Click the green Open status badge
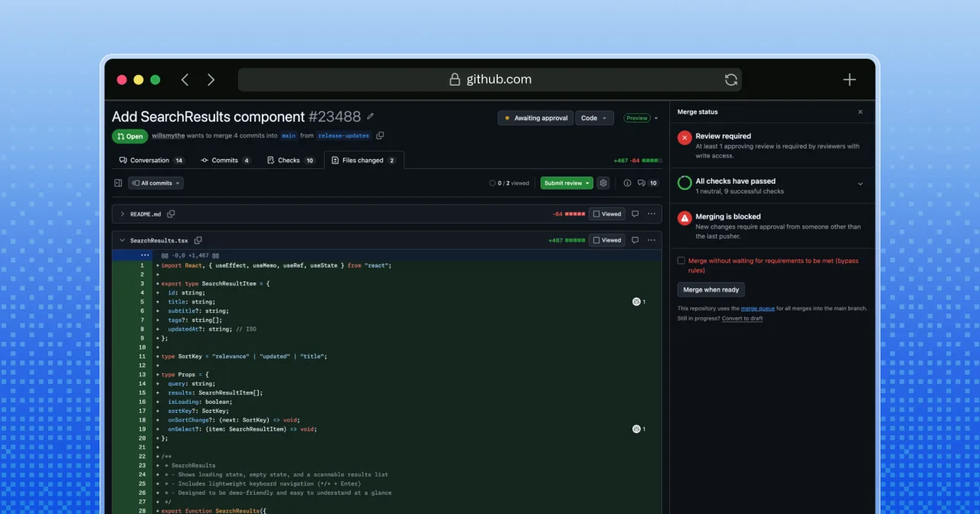Screen dimensions: 980x514 pos(130,136)
